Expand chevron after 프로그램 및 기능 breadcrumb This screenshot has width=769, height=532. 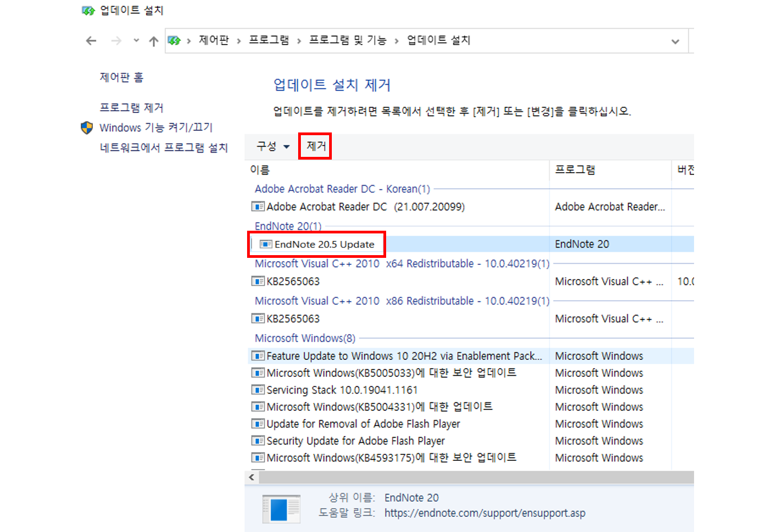coord(396,41)
